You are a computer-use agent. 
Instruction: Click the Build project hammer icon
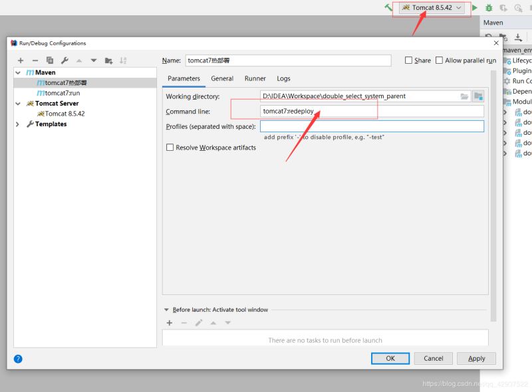click(x=388, y=8)
